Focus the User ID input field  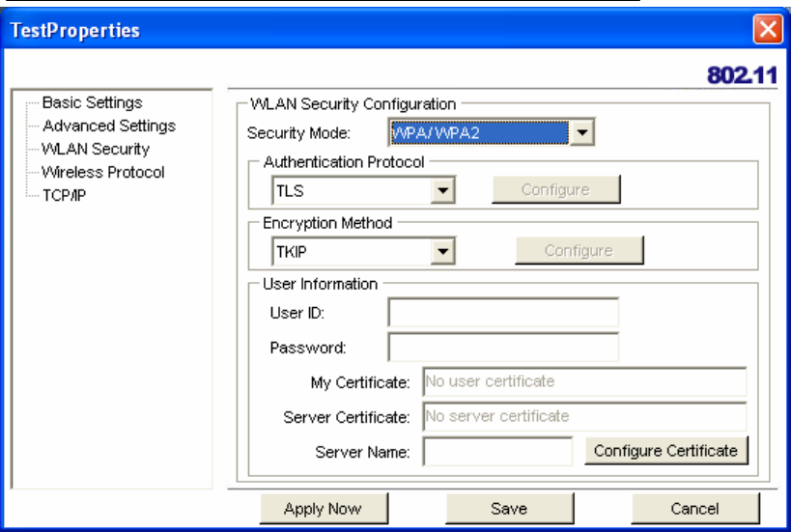(503, 313)
